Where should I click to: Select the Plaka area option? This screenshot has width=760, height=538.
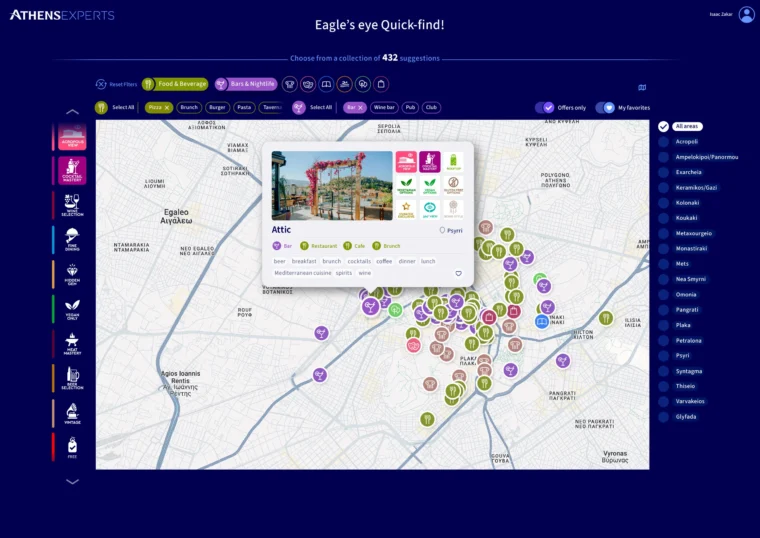coord(663,325)
